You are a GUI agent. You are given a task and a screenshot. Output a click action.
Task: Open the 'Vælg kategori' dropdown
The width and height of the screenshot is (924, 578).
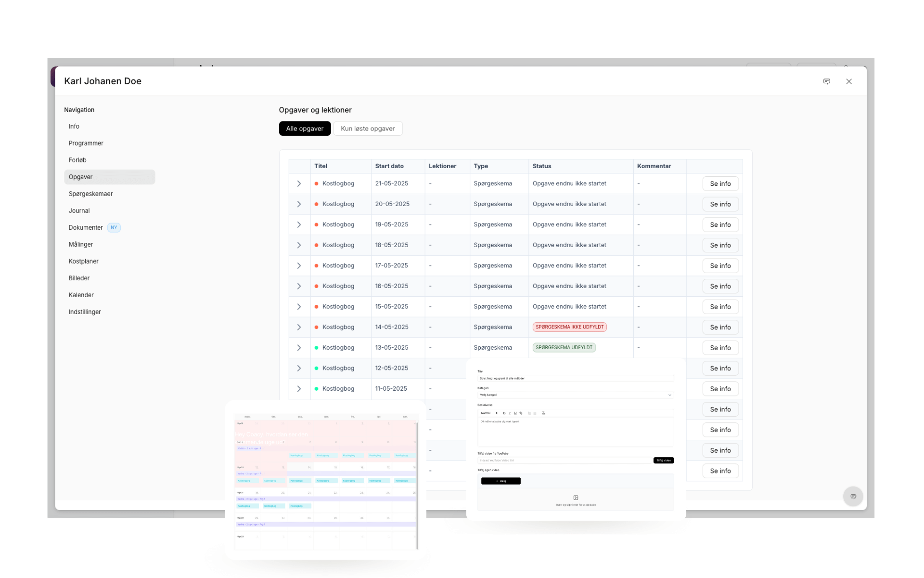coord(576,395)
